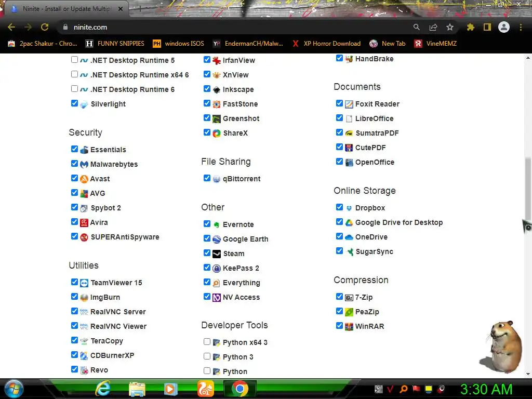This screenshot has height=399, width=532.
Task: Click the IrfanView red icon
Action: [x=217, y=61]
